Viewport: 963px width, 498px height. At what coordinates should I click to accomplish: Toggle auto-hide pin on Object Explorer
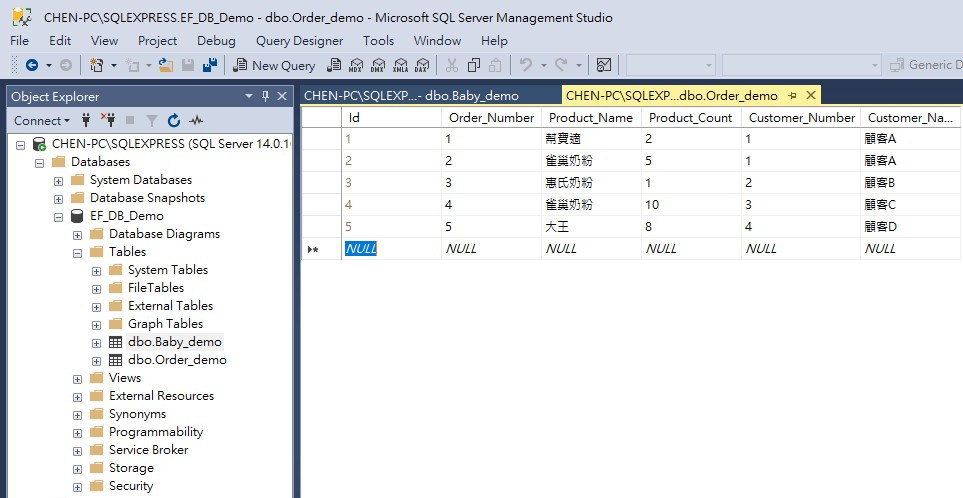[265, 96]
